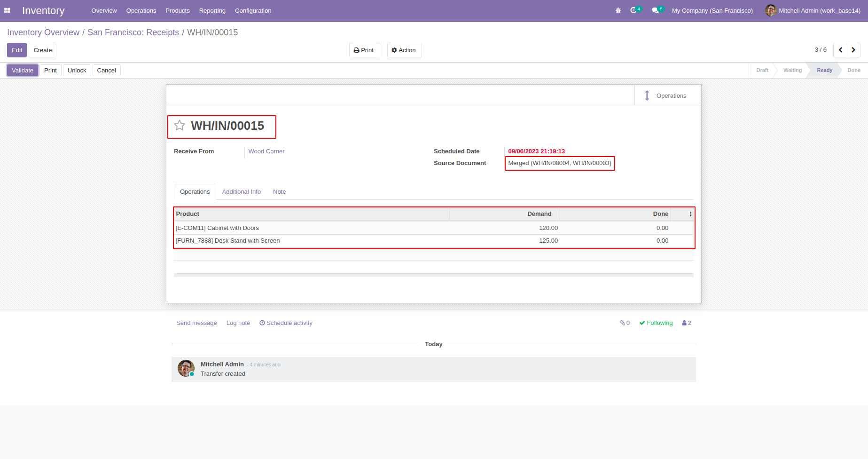The height and width of the screenshot is (459, 868).
Task: Open the apps grid menu icon
Action: click(7, 10)
